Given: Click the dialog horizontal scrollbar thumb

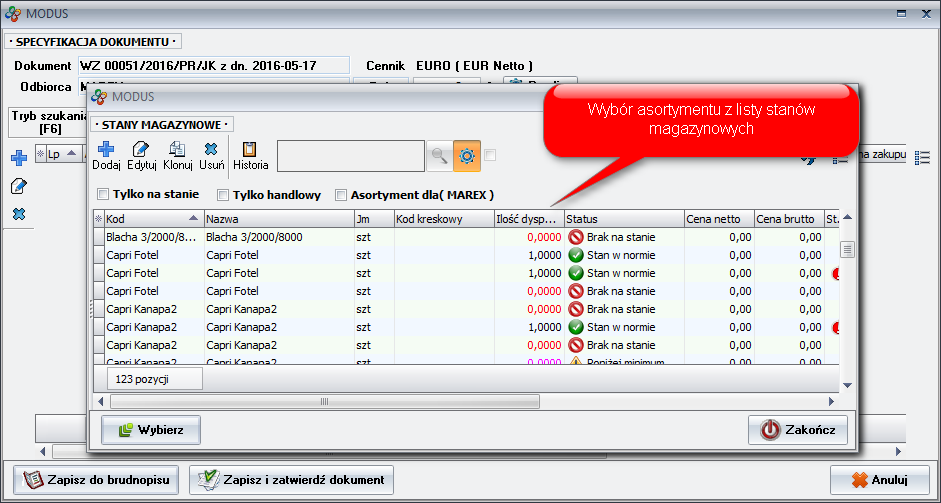Looking at the screenshot, I should (x=325, y=402).
